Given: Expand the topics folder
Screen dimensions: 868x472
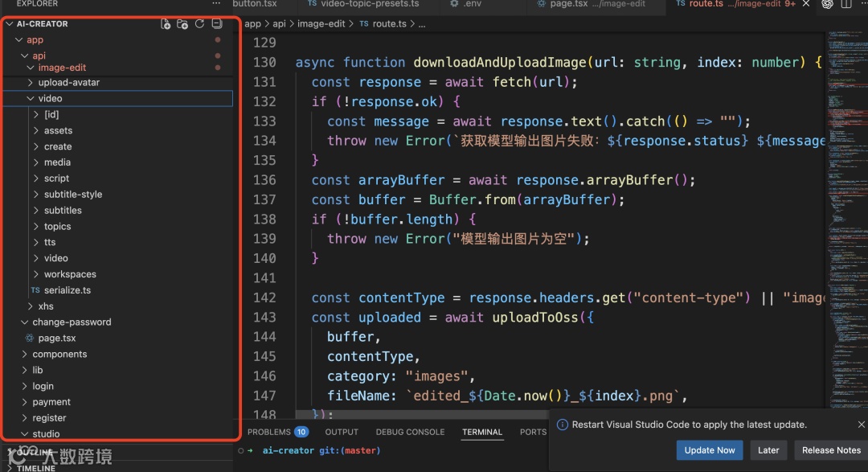Looking at the screenshot, I should (x=36, y=226).
